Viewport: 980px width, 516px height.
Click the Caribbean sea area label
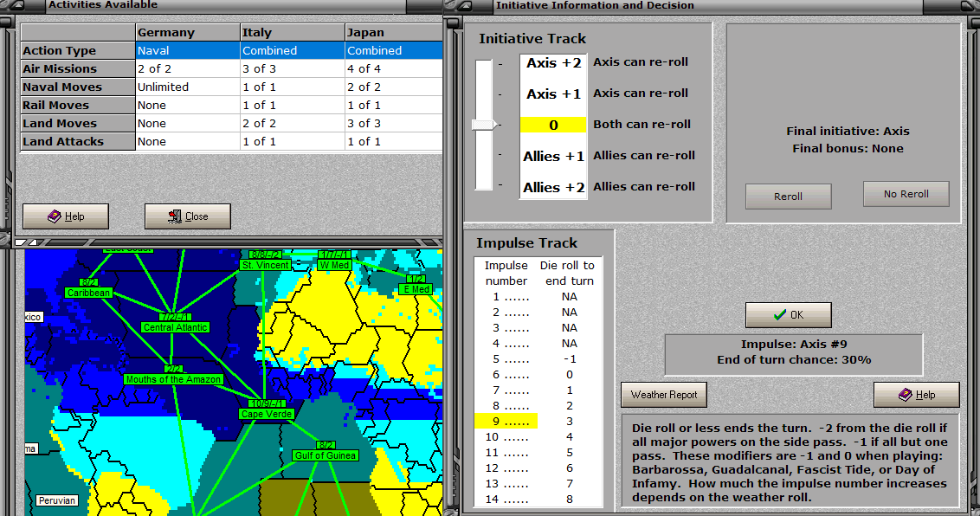pyautogui.click(x=89, y=293)
